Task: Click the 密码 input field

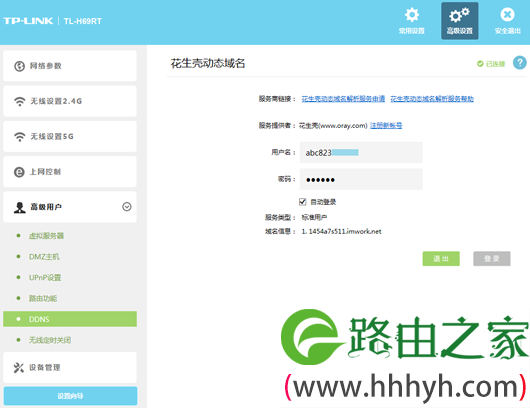Action: pyautogui.click(x=361, y=179)
